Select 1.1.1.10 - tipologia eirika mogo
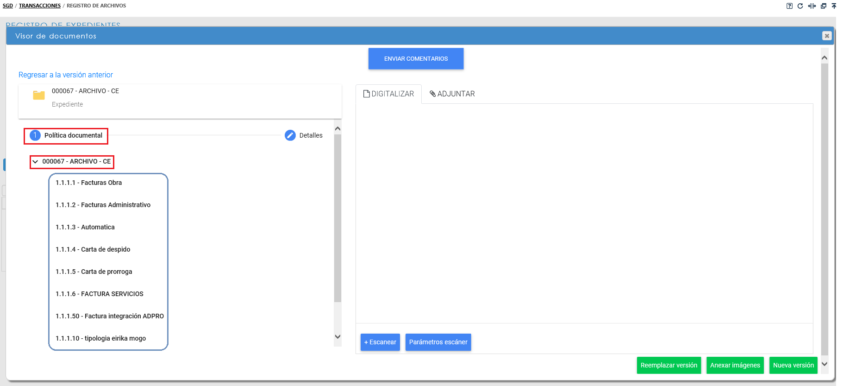Screen dimensions: 868x386 (101, 338)
